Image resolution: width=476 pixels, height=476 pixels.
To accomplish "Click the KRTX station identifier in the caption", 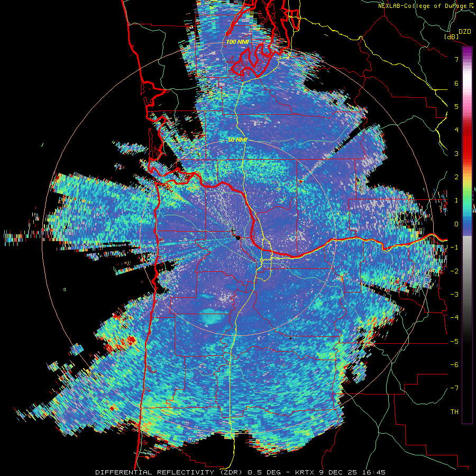I will [x=305, y=472].
